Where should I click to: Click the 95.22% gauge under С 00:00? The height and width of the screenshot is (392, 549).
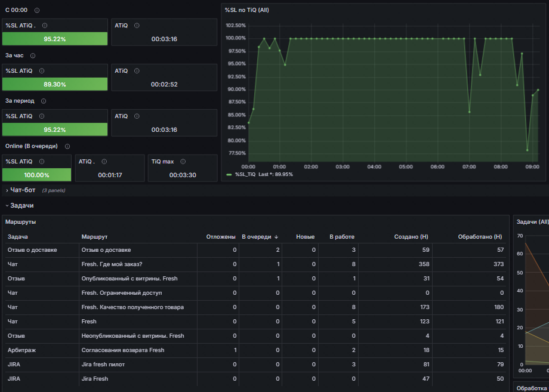tap(55, 39)
